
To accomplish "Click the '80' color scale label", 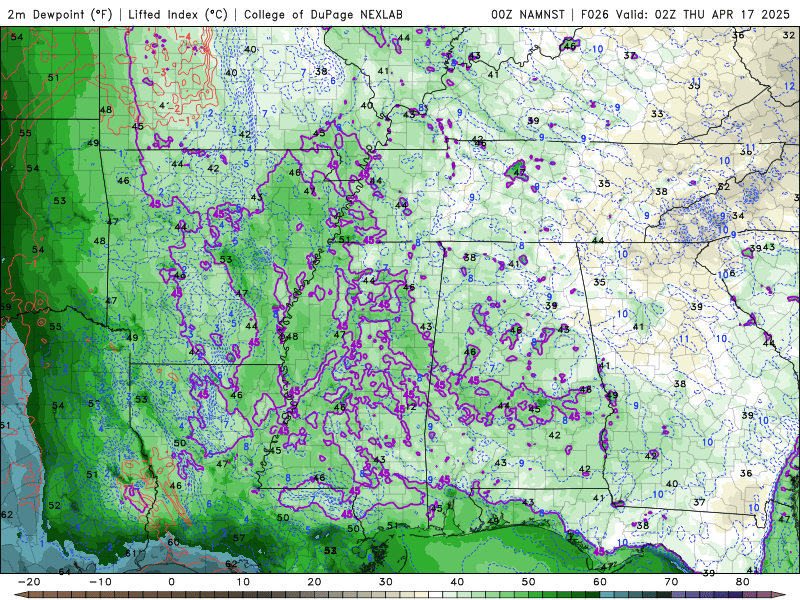I will tap(743, 582).
